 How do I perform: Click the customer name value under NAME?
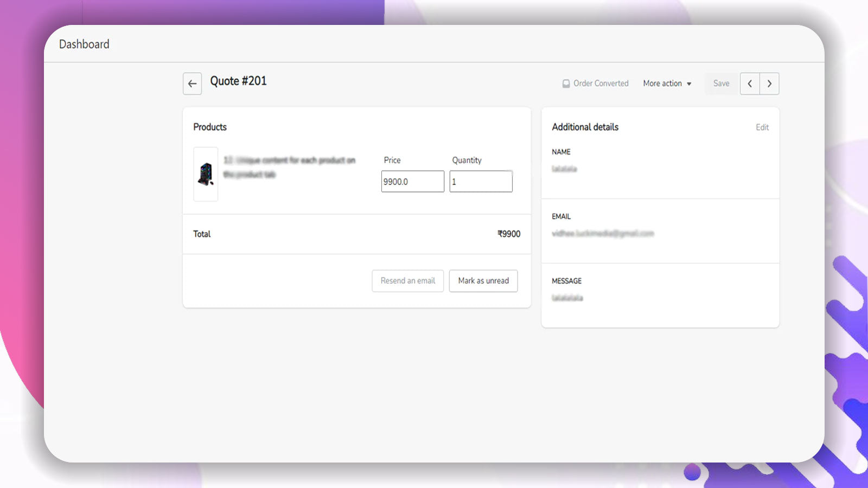pos(564,169)
